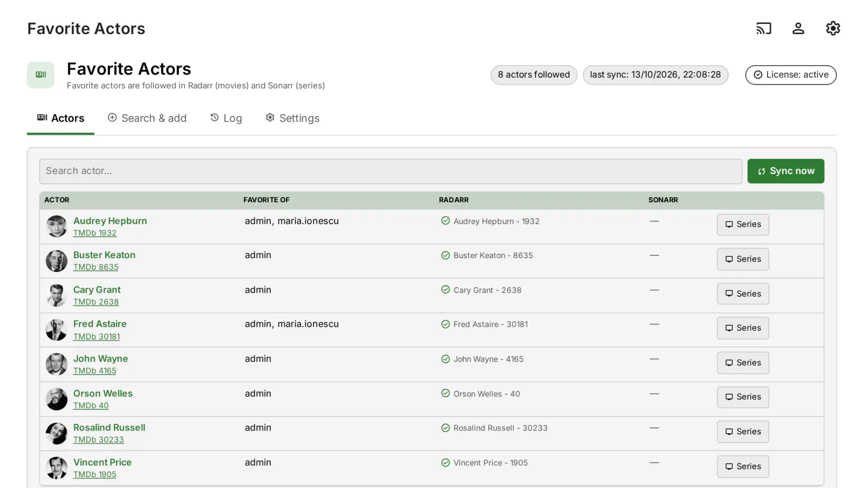This screenshot has width=868, height=488.
Task: Click the last sync timestamp badge
Action: coord(655,75)
